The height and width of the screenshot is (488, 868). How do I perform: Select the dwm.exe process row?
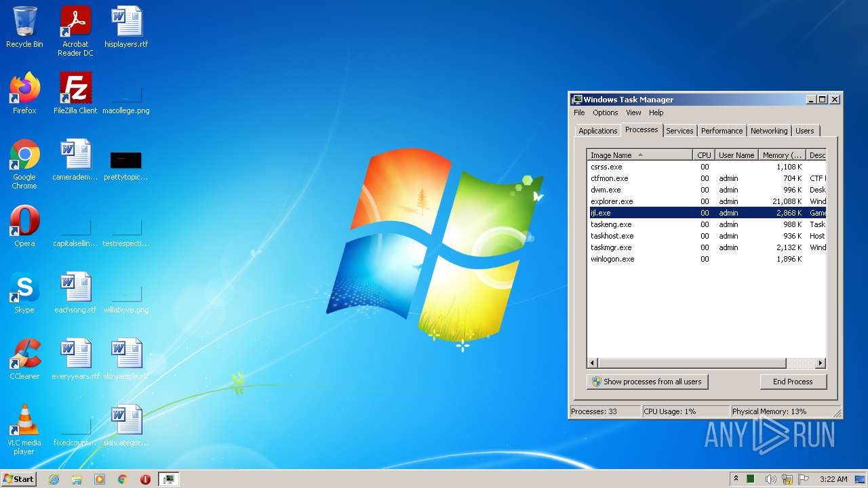[707, 190]
